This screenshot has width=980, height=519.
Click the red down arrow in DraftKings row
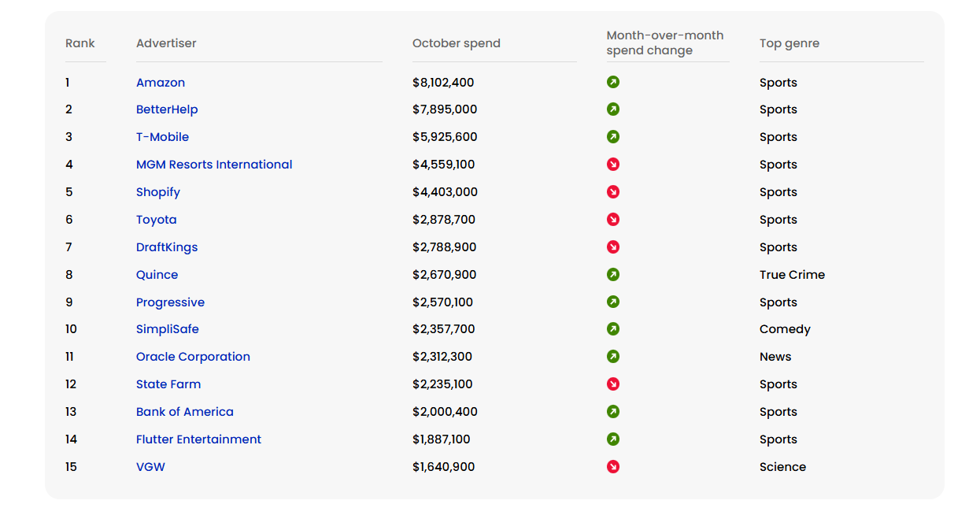(613, 247)
